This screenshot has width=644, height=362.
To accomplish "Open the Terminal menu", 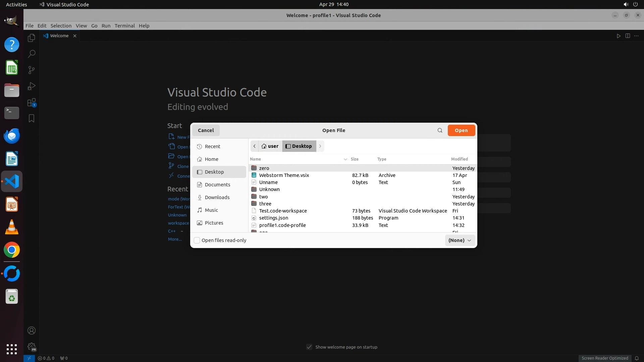I will [124, 26].
